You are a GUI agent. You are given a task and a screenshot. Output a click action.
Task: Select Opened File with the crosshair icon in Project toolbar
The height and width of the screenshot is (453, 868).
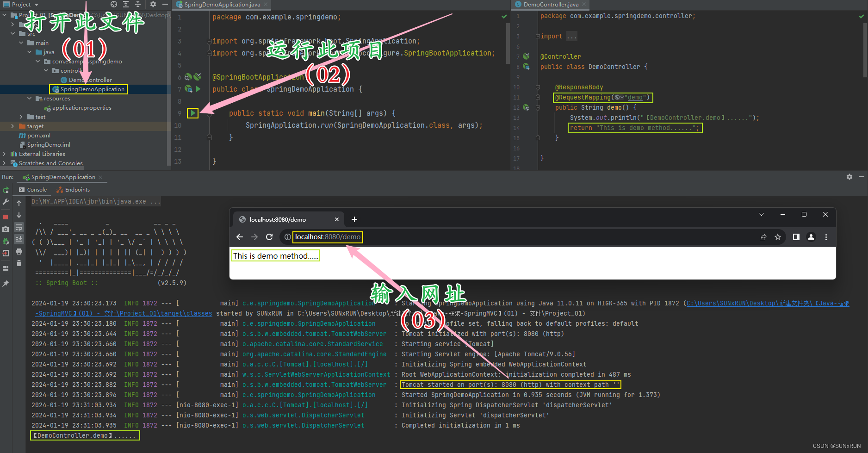(114, 4)
